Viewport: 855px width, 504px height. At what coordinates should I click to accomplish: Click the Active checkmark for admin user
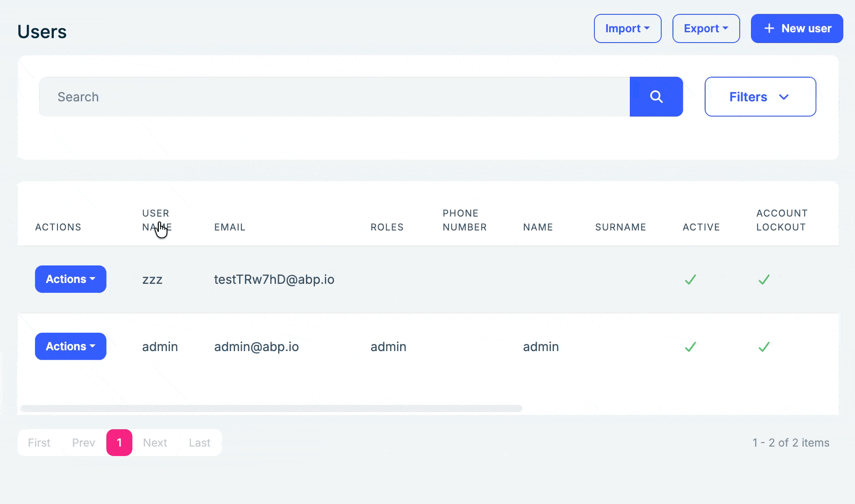[690, 347]
